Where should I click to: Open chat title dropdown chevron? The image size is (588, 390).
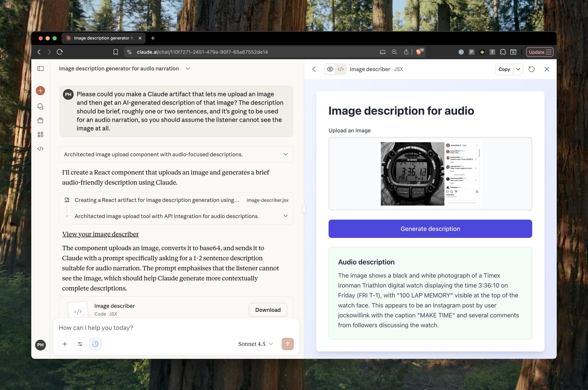[x=188, y=69]
